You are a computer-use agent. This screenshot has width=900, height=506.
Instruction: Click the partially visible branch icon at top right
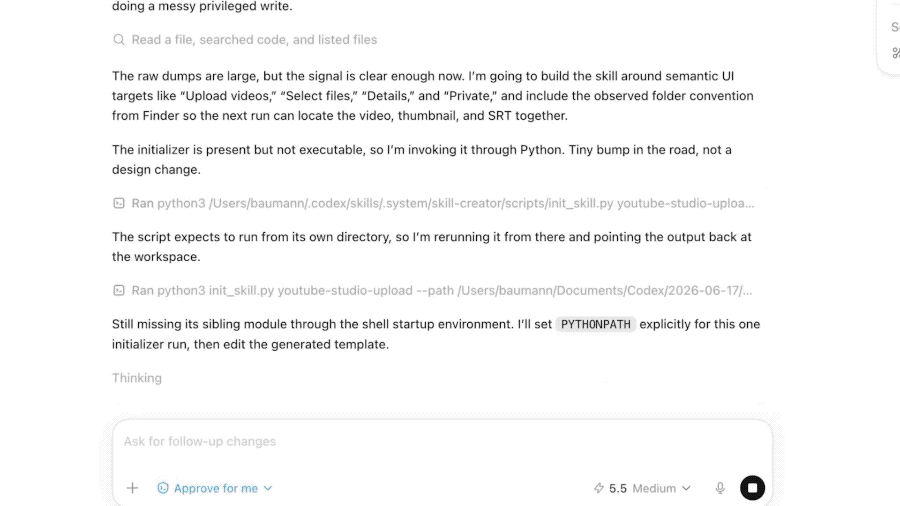pyautogui.click(x=895, y=53)
